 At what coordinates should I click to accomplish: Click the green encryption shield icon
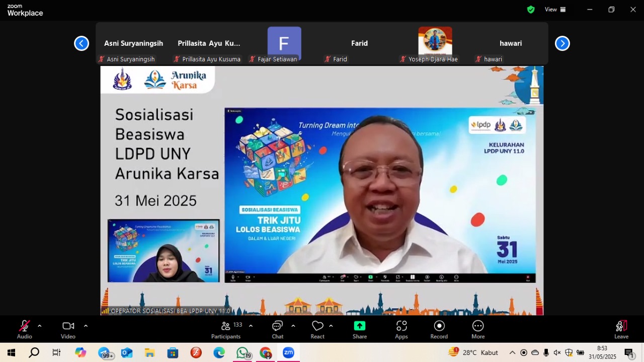[530, 10]
